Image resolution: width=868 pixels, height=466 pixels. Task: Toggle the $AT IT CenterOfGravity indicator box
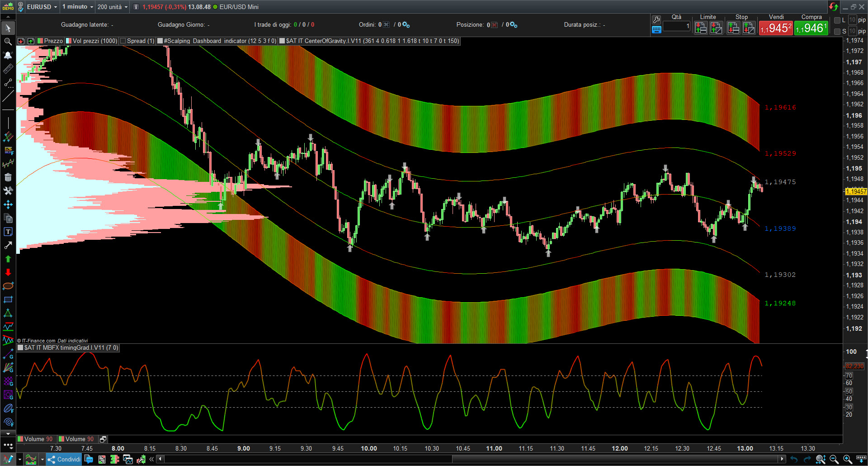[x=282, y=41]
